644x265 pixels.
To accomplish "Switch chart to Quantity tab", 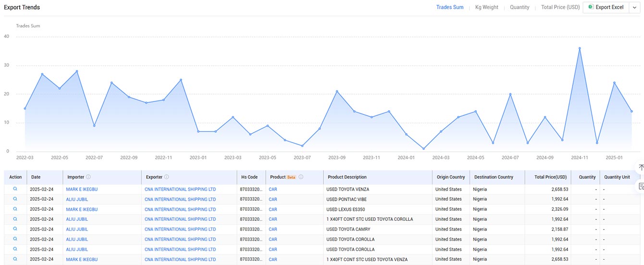I will [x=520, y=7].
